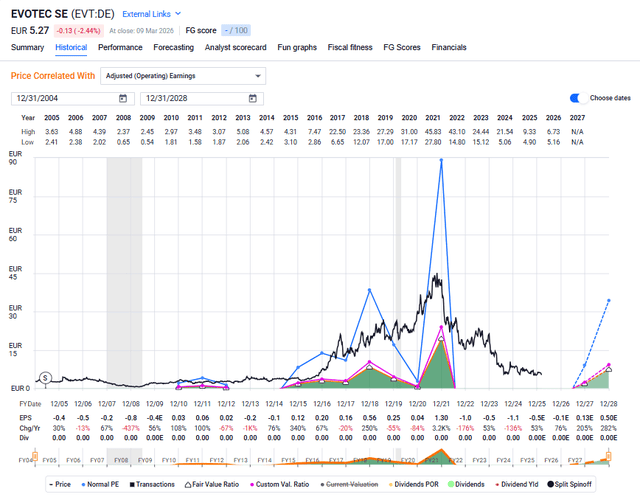Click the Chg/Yr value 3.2K%
The image size is (640, 497).
click(x=441, y=428)
